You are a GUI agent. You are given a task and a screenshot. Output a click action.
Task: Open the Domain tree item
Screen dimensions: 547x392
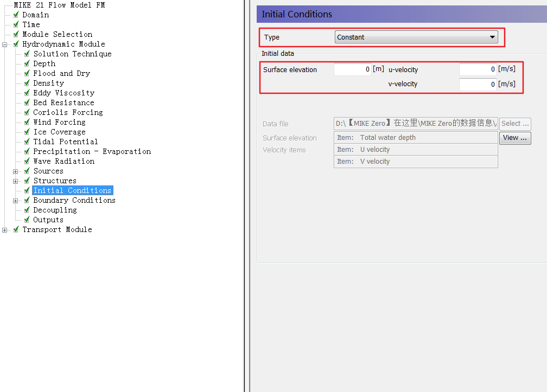(x=36, y=15)
